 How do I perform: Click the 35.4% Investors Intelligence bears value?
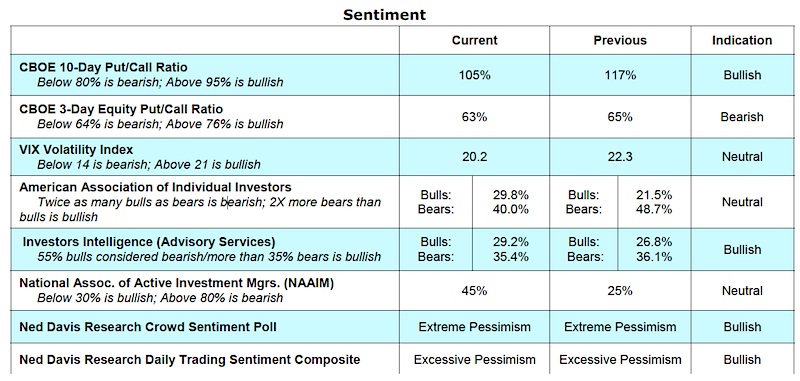[511, 256]
